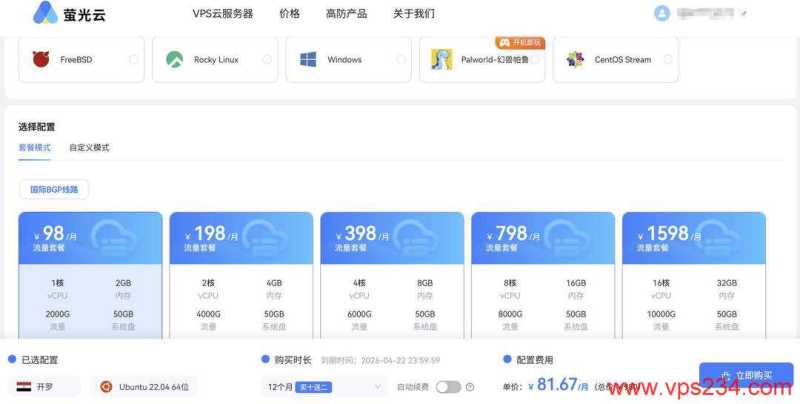Click the Palworld game image icon
800x404 pixels.
point(441,60)
